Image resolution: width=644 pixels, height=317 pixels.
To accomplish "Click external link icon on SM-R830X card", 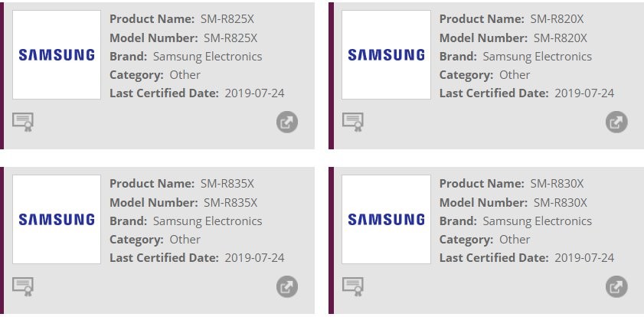I will point(616,286).
